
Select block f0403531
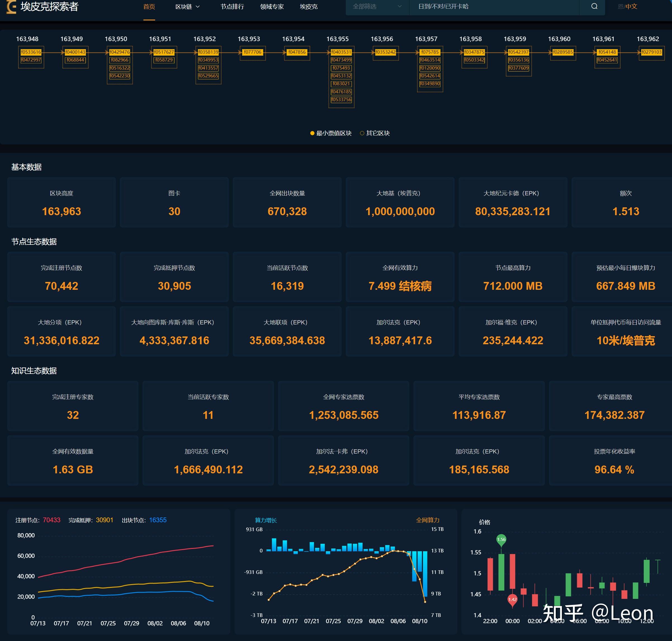coord(341,52)
